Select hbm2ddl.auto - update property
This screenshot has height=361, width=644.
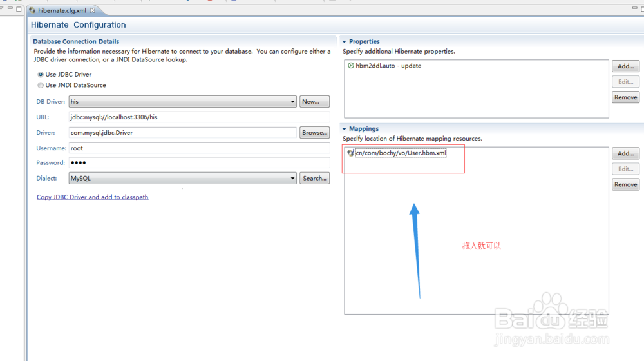[388, 66]
